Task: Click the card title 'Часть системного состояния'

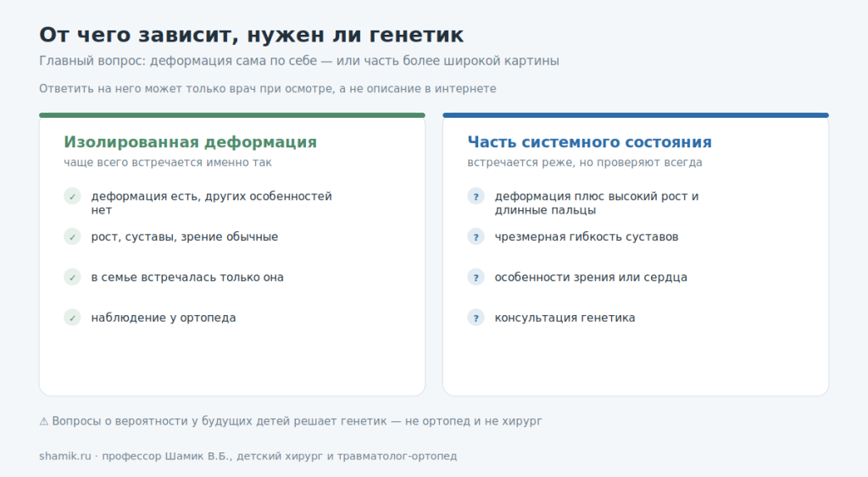Action: [x=590, y=142]
